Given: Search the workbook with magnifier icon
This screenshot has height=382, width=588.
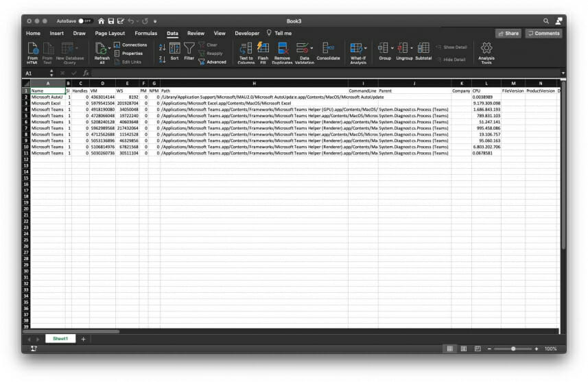Looking at the screenshot, I should pos(546,21).
